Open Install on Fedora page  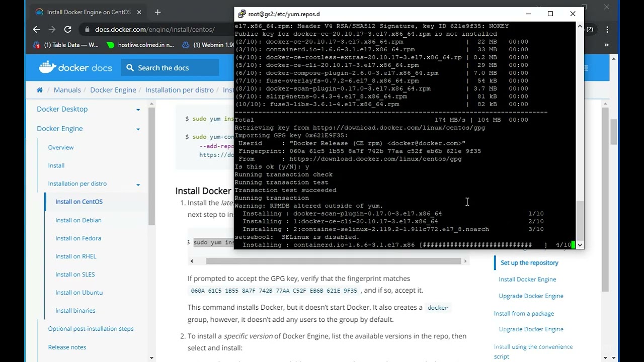[x=78, y=238]
